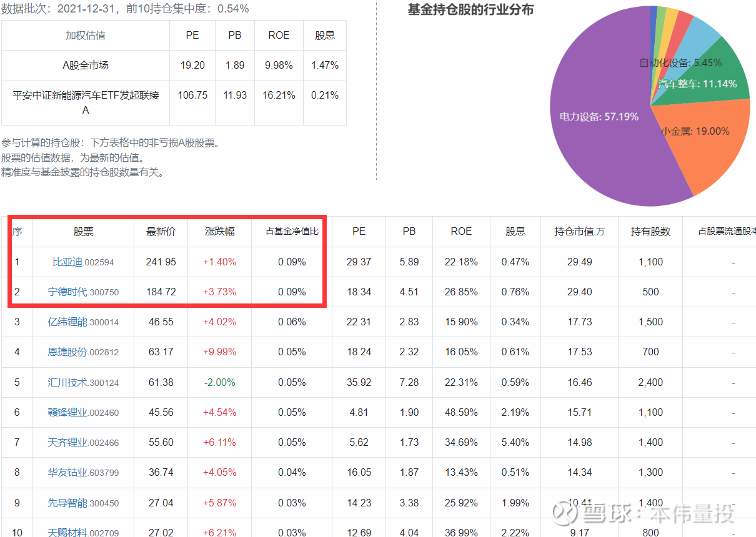Open the 赣锋锂业.002460 stock link

pyautogui.click(x=83, y=412)
